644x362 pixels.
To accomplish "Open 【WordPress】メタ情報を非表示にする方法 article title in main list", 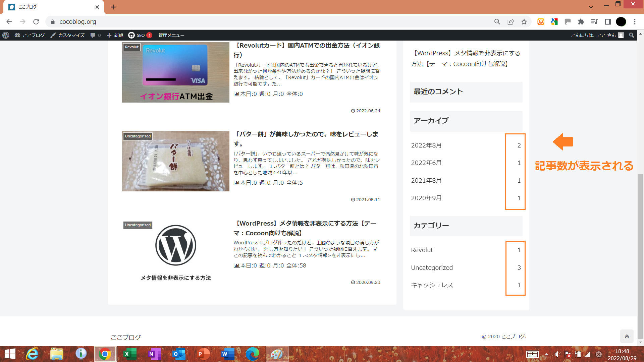I will pos(305,228).
